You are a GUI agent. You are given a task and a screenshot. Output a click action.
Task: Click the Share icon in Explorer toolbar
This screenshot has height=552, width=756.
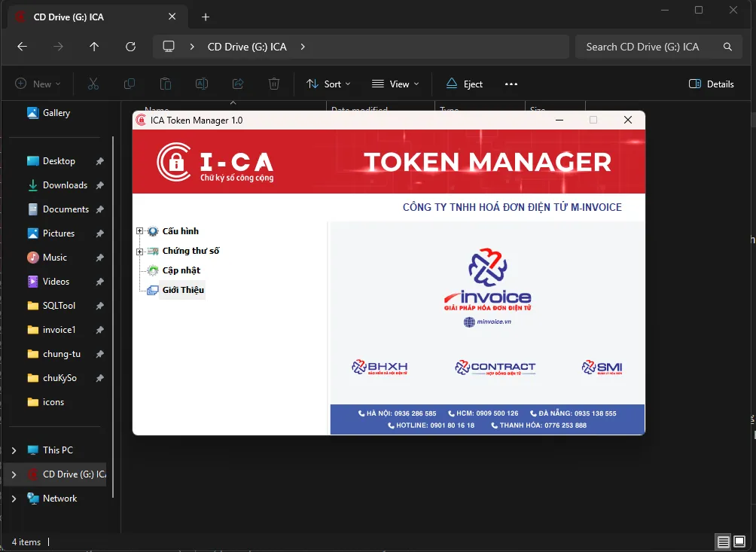tap(238, 84)
